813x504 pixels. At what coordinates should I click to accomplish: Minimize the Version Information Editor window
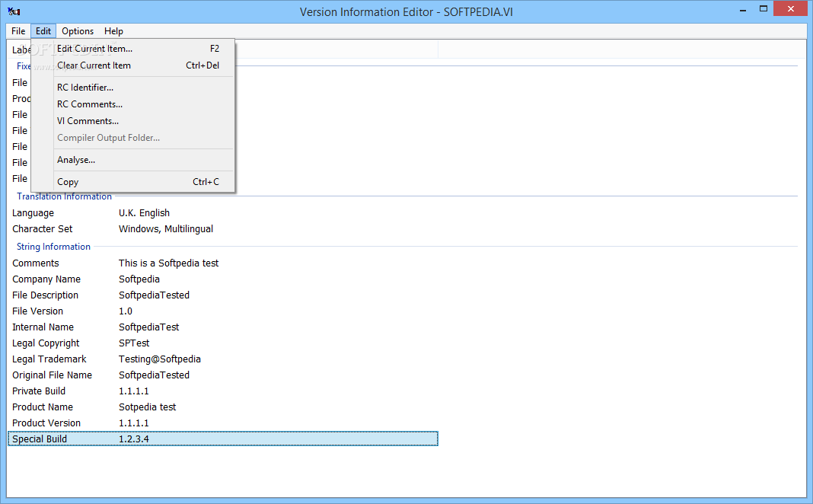coord(743,9)
